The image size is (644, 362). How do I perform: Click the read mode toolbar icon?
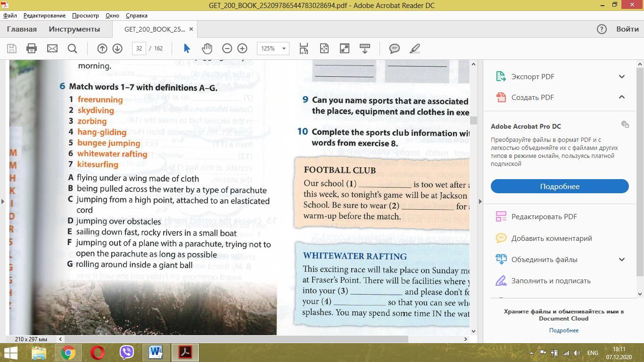[x=365, y=49]
